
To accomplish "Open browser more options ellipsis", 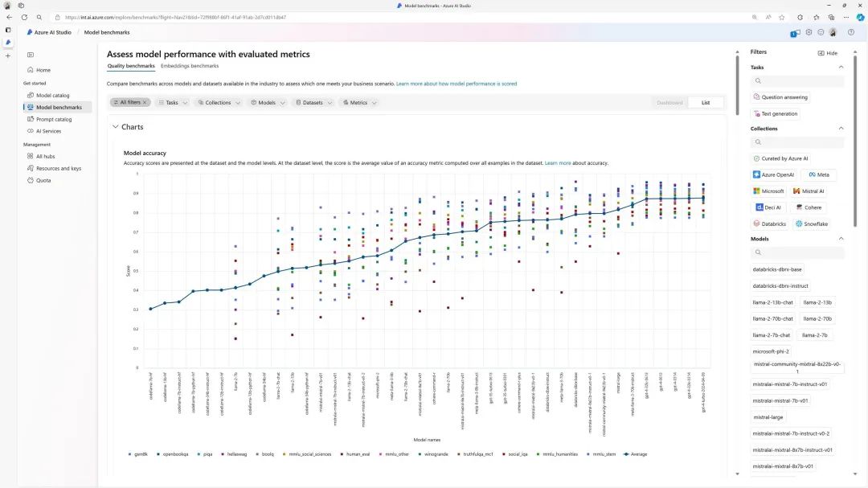I will (x=845, y=17).
